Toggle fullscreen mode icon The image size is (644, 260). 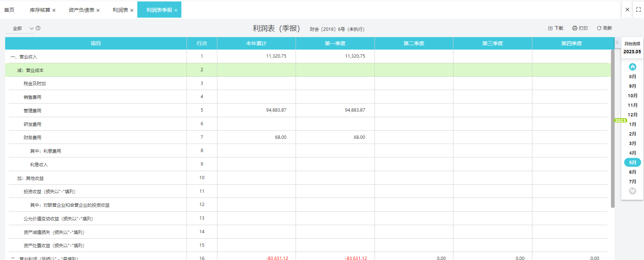coord(638,10)
